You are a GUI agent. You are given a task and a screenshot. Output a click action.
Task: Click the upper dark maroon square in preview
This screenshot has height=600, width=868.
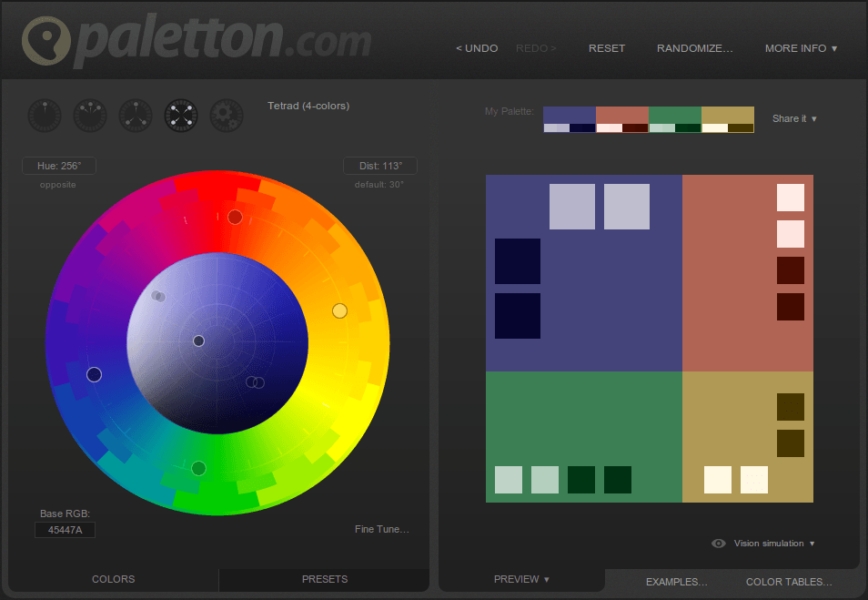pyautogui.click(x=791, y=270)
